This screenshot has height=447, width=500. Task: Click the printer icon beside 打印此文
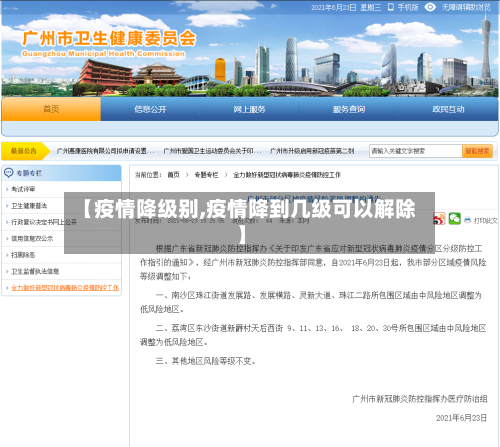pyautogui.click(x=467, y=220)
